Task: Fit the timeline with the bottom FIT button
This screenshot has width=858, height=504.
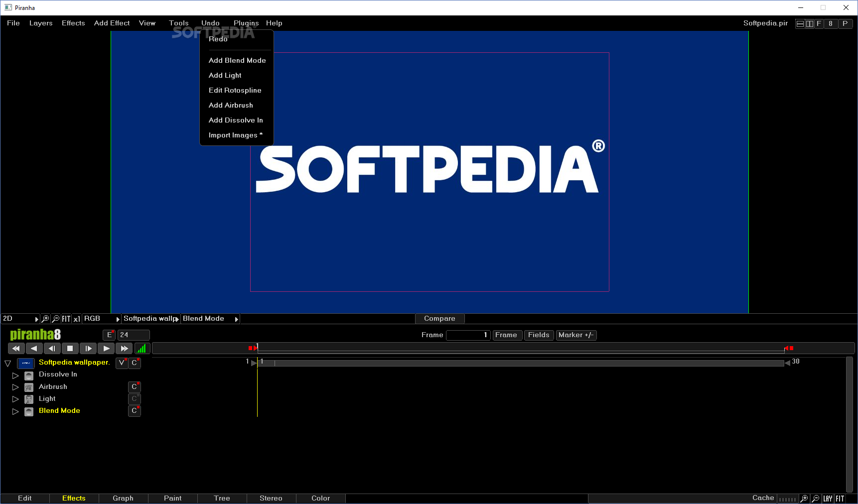Action: coord(840,499)
